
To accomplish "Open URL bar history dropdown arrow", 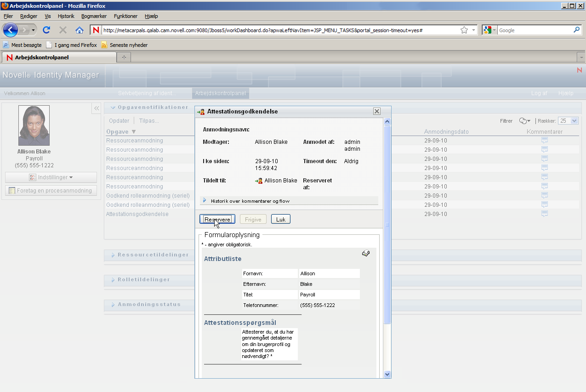I will pos(473,30).
